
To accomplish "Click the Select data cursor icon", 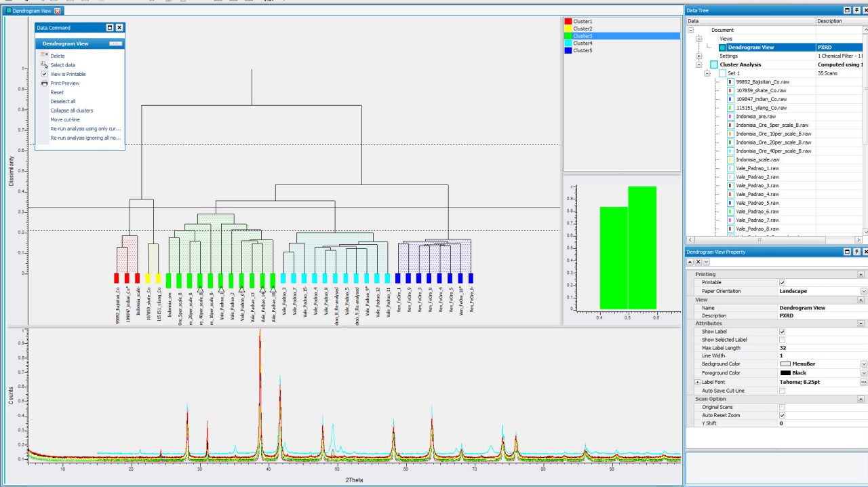I will pyautogui.click(x=44, y=65).
